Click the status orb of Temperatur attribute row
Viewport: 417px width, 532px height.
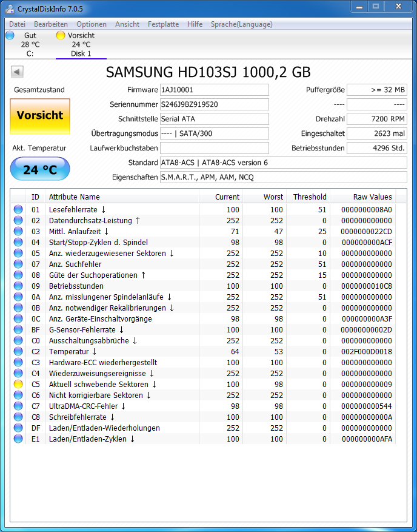pyautogui.click(x=18, y=351)
